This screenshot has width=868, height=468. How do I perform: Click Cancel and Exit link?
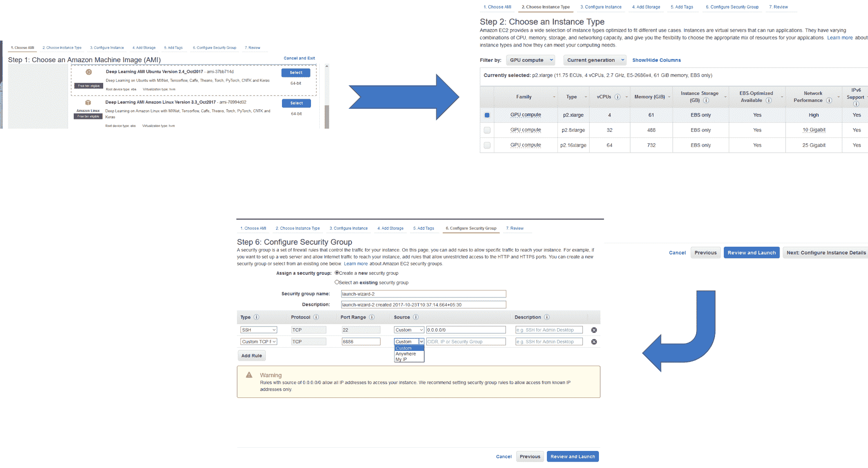click(299, 58)
